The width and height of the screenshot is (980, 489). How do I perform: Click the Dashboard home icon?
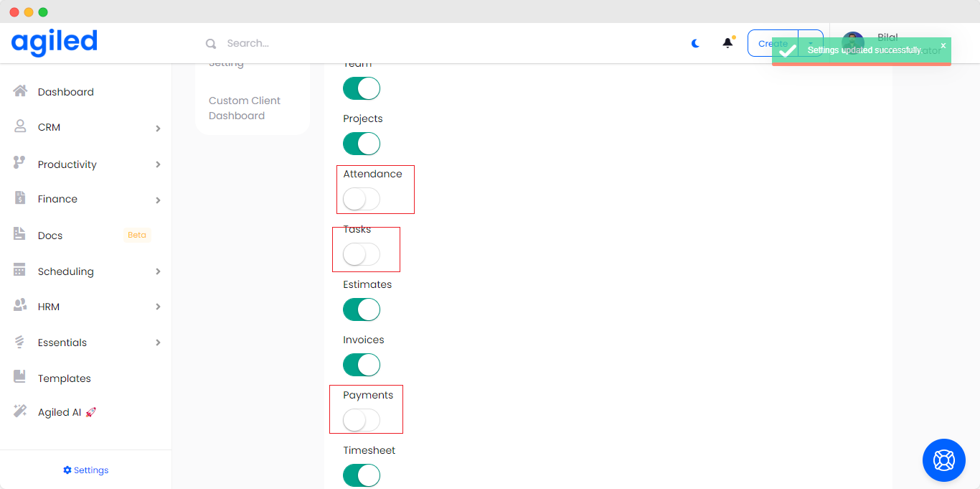20,91
